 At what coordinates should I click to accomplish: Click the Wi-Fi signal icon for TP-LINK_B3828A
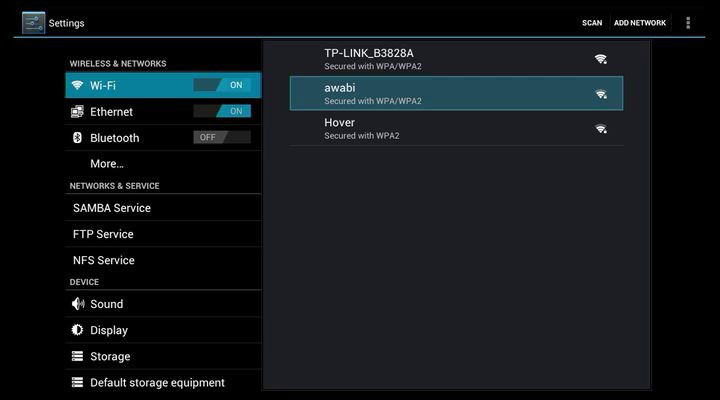pyautogui.click(x=600, y=59)
